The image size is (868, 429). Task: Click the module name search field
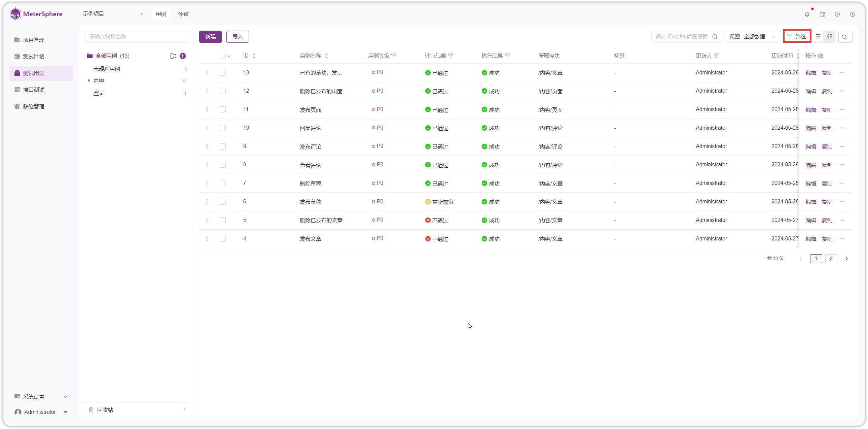[137, 36]
